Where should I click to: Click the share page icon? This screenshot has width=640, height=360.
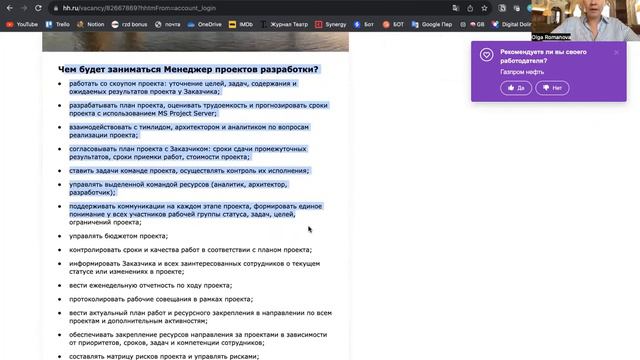click(x=470, y=8)
